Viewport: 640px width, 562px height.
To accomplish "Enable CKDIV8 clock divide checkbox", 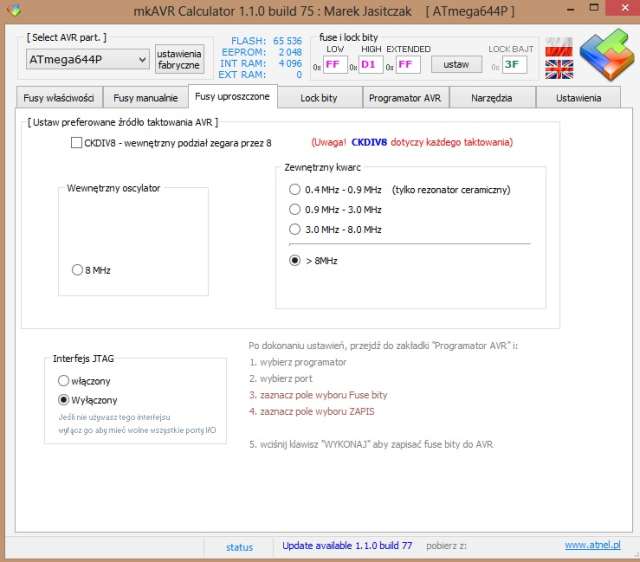I will 77,143.
